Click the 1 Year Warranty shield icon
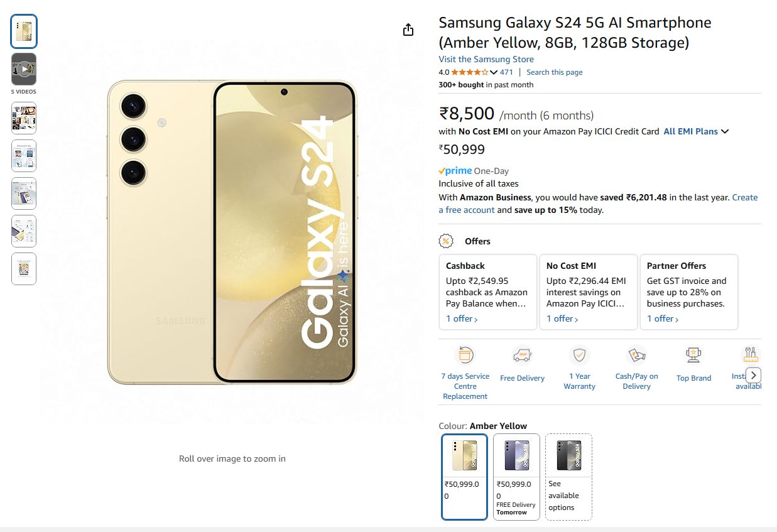 (x=579, y=354)
